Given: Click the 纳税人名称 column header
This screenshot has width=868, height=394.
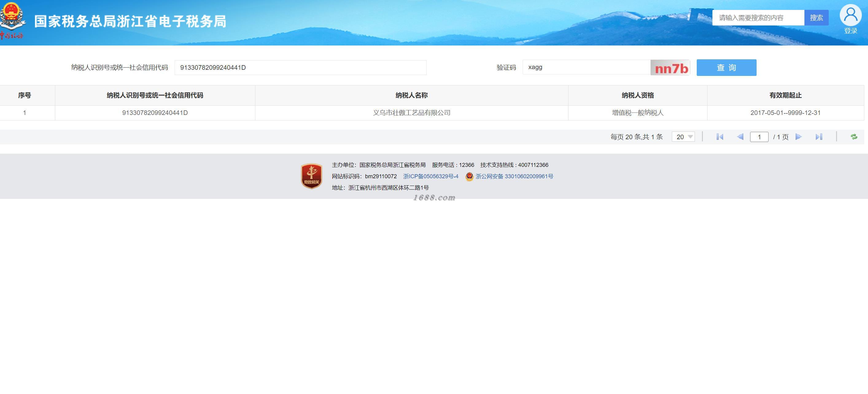Looking at the screenshot, I should click(x=411, y=96).
